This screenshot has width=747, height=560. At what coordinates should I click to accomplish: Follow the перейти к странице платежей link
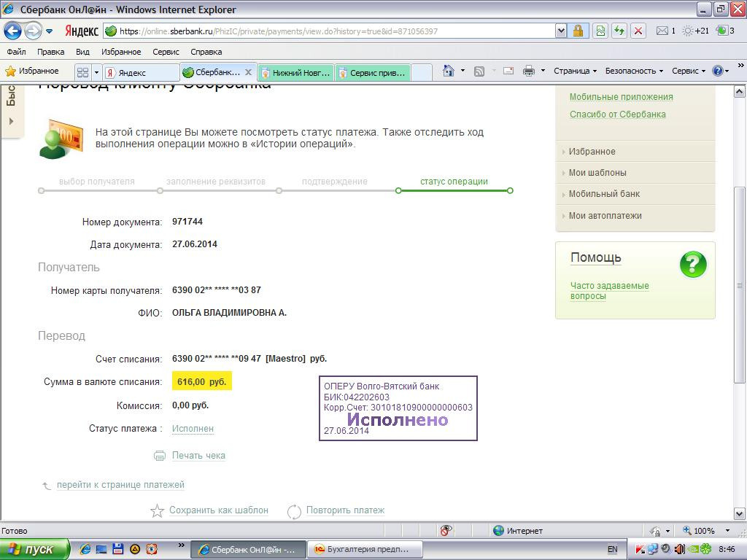(120, 485)
